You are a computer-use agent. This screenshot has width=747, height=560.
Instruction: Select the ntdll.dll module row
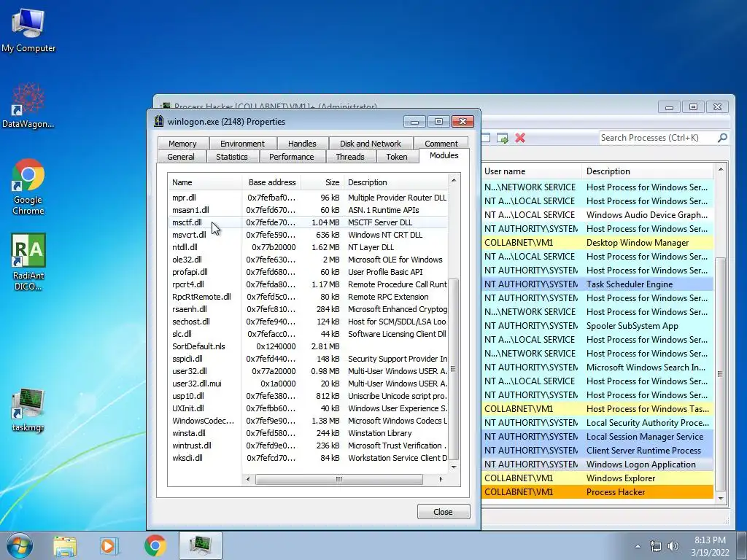click(308, 247)
